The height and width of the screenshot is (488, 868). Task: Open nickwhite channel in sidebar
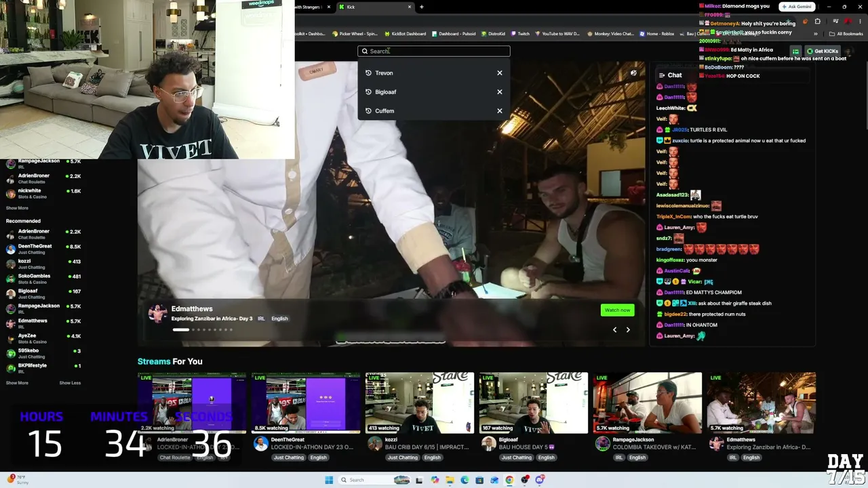(x=43, y=193)
